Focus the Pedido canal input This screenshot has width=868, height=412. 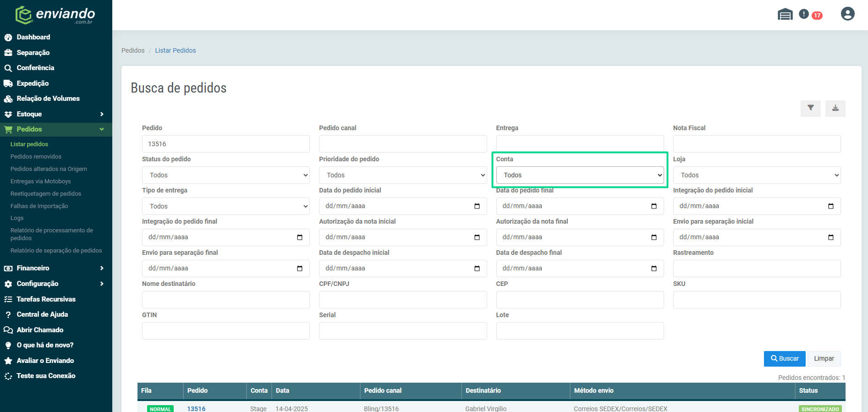coord(403,144)
